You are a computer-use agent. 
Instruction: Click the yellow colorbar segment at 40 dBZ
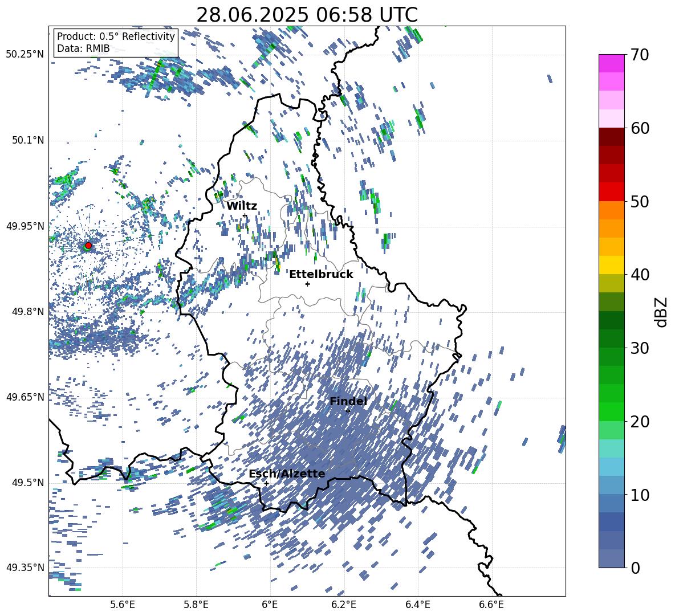click(x=611, y=266)
